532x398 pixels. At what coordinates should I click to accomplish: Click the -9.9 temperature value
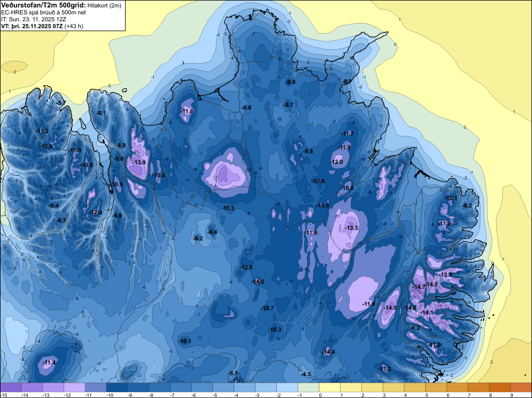(x=290, y=82)
